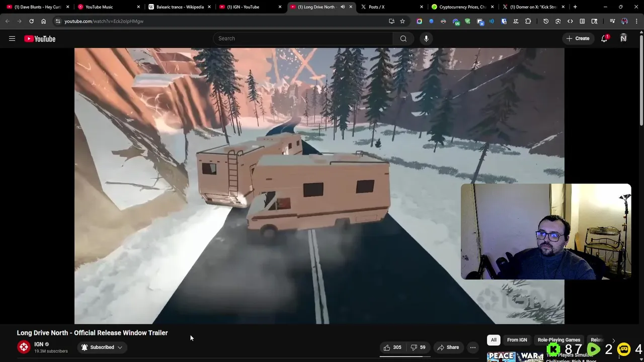Viewport: 644px width, 362px height.
Task: Close the Balearic trance tab
Action: pos(209,7)
